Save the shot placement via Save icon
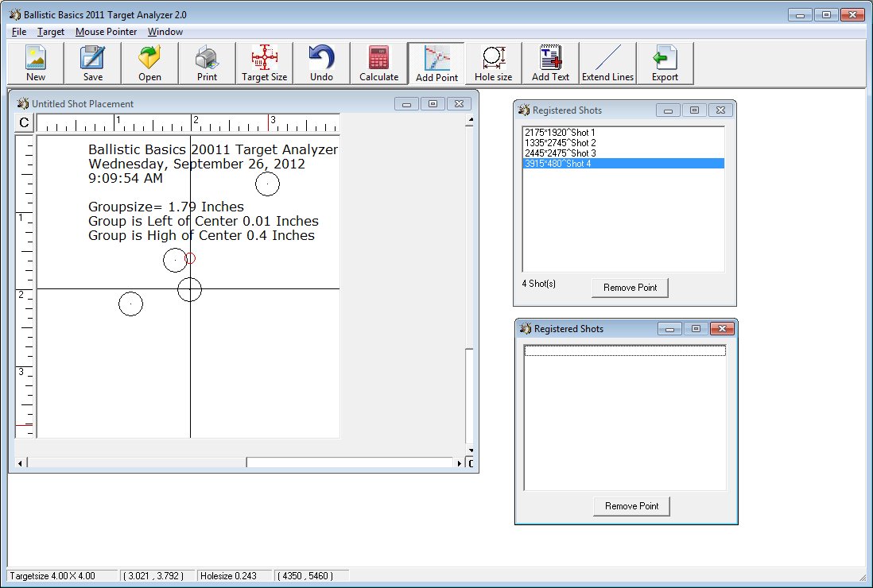The height and width of the screenshot is (588, 873). [92, 63]
